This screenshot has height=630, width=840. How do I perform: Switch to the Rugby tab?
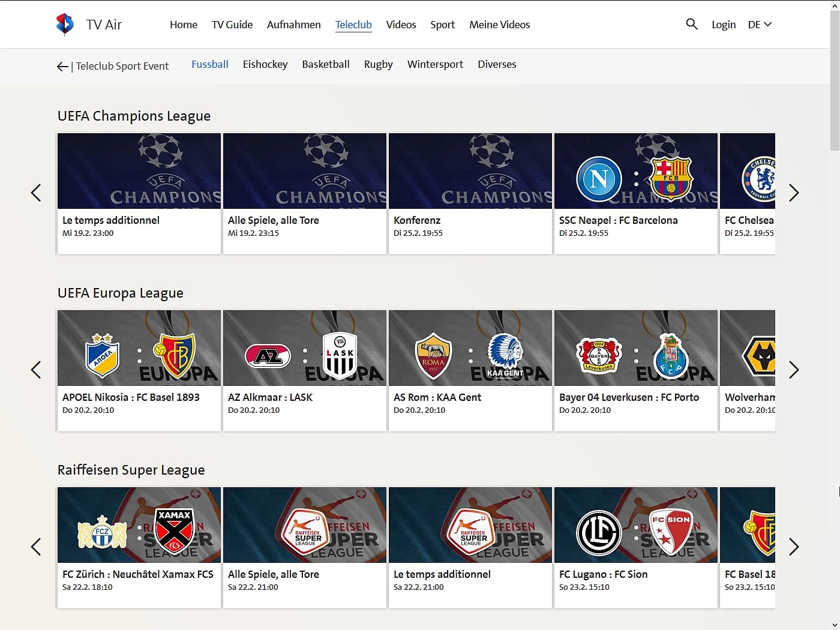[379, 64]
